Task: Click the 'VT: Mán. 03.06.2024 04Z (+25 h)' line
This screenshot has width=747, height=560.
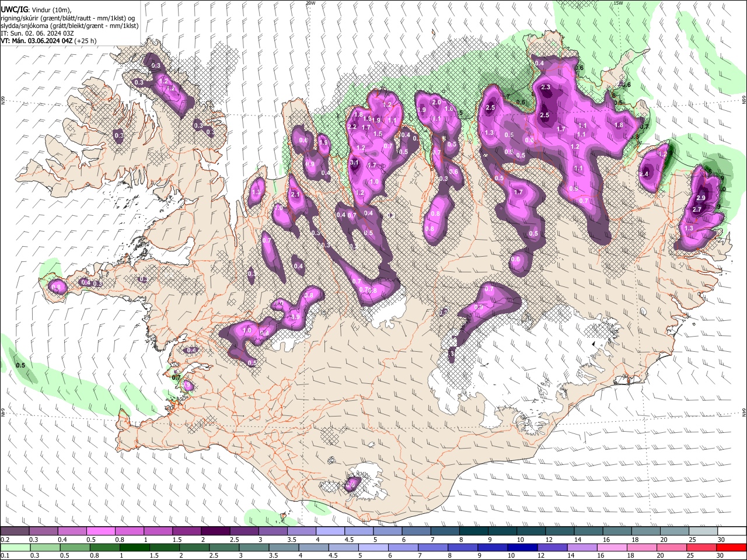Action: pos(48,41)
